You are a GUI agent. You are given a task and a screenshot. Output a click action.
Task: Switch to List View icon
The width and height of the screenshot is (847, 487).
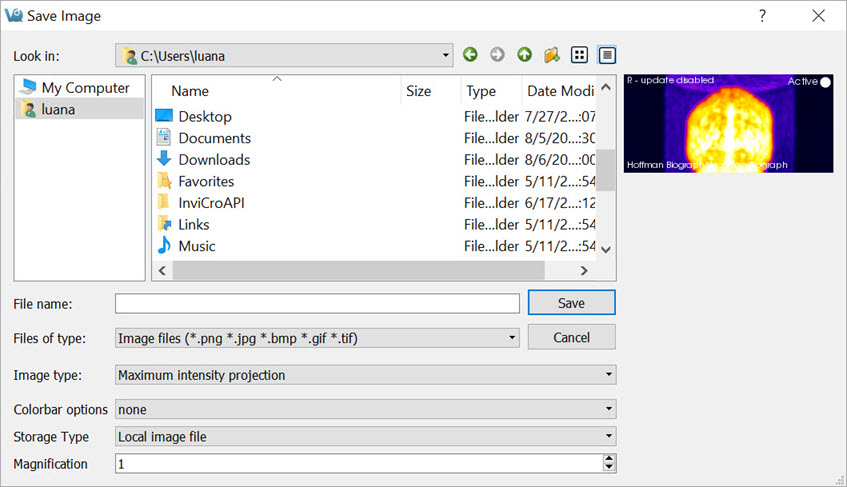[579, 55]
